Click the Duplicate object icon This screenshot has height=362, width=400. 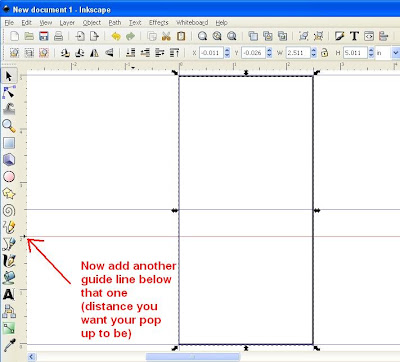click(253, 36)
